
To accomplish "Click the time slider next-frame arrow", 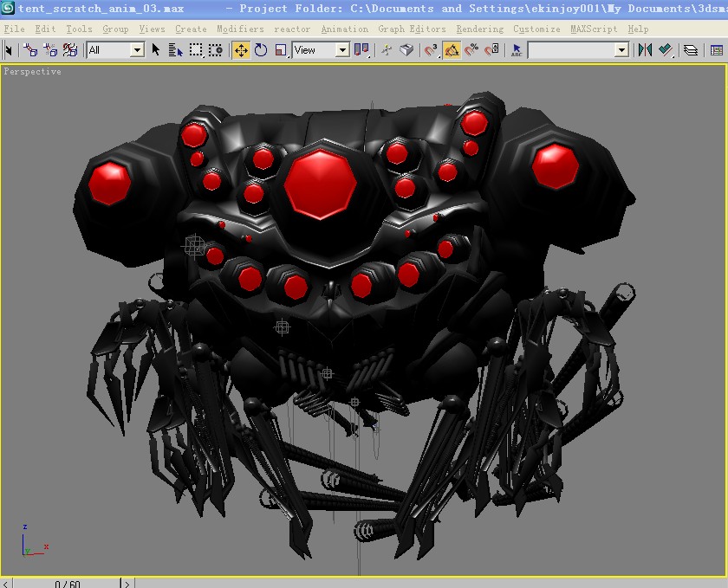I will [x=127, y=584].
